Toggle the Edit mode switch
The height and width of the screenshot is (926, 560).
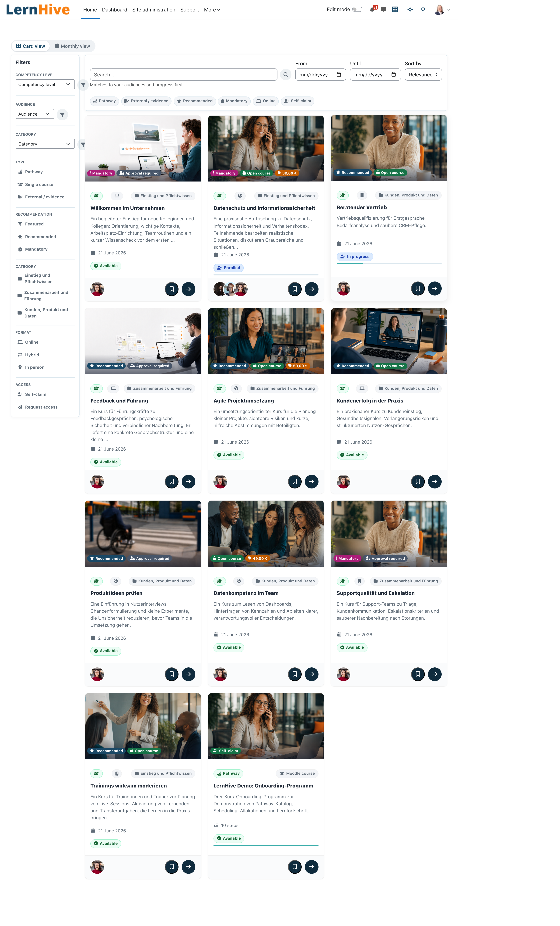coord(357,9)
